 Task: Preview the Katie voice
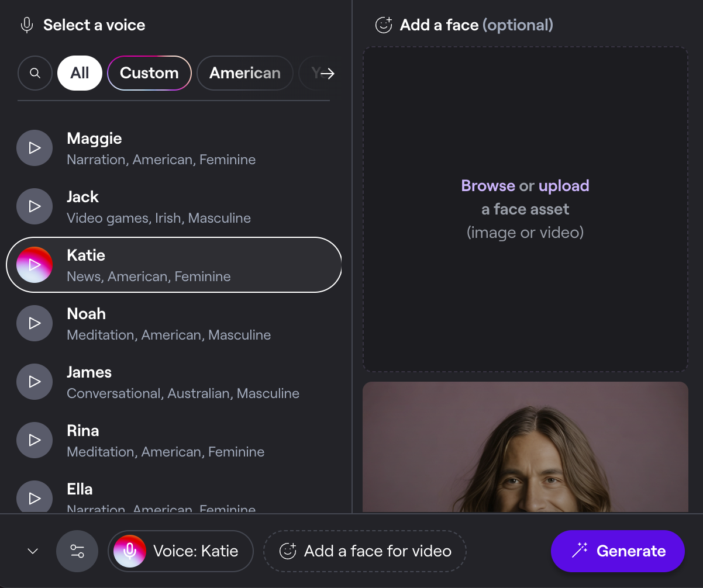click(35, 265)
